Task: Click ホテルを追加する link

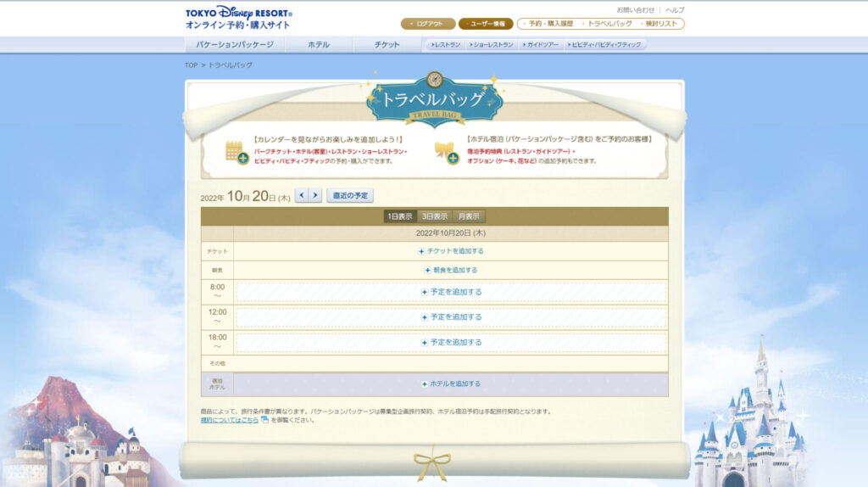Action: point(451,384)
